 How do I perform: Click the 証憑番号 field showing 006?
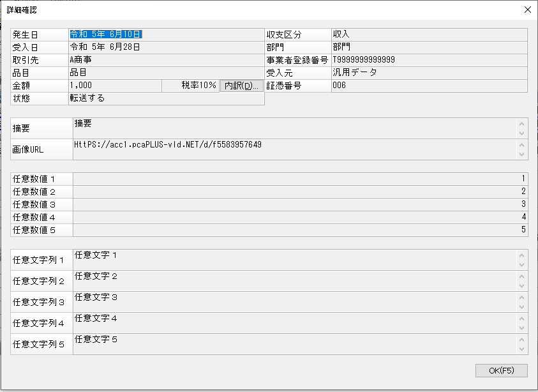[x=430, y=86]
